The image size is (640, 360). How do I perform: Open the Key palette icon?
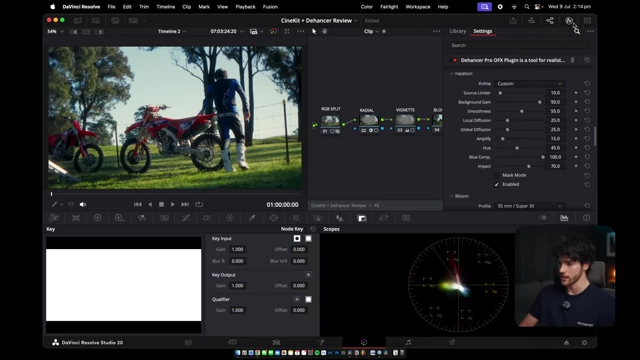click(362, 218)
